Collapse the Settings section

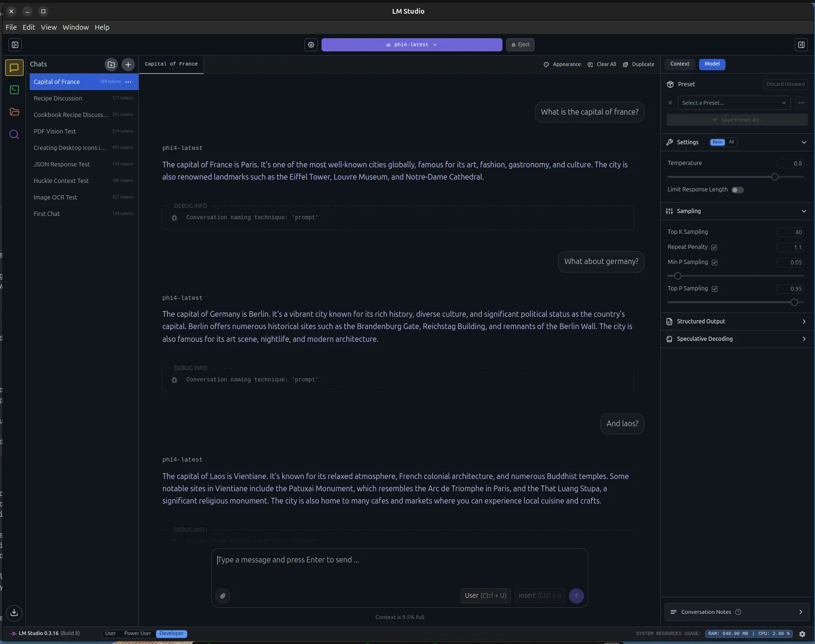804,142
